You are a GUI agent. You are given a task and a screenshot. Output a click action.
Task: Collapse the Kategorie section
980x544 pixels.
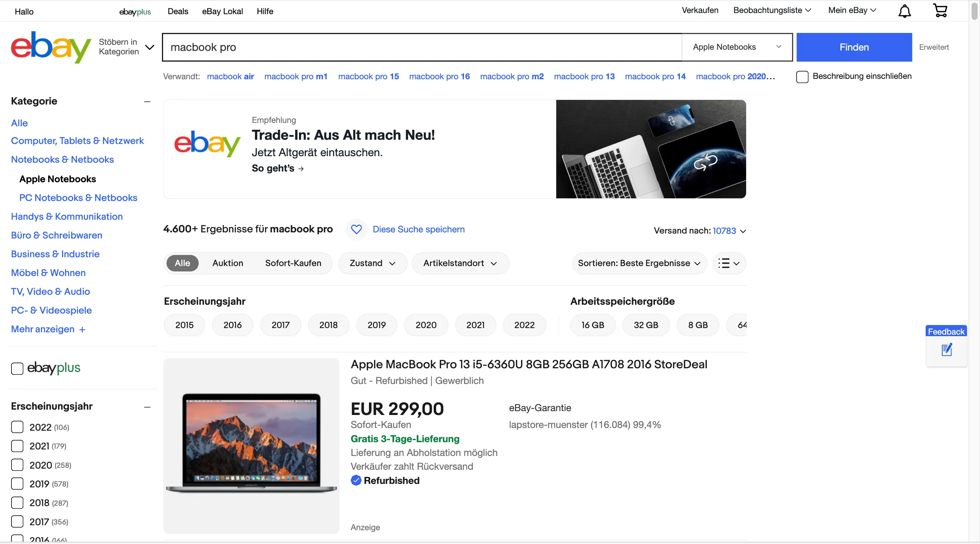147,101
